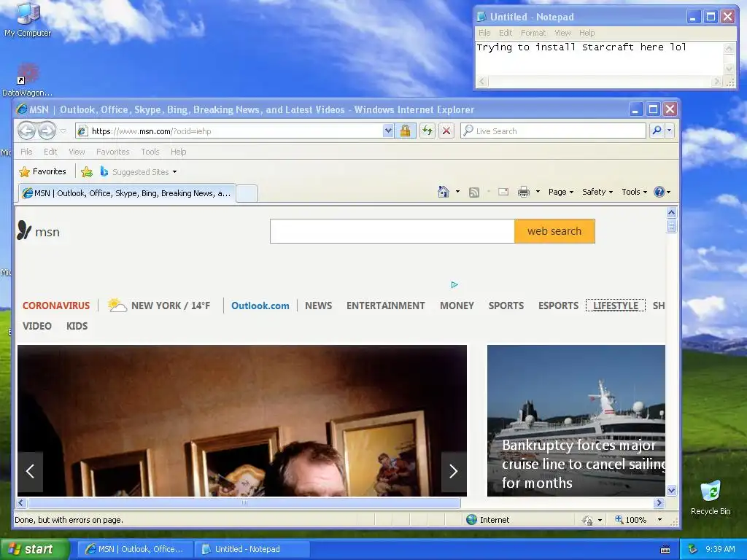Open the View menu in Internet Explorer
747x560 pixels.
click(77, 152)
